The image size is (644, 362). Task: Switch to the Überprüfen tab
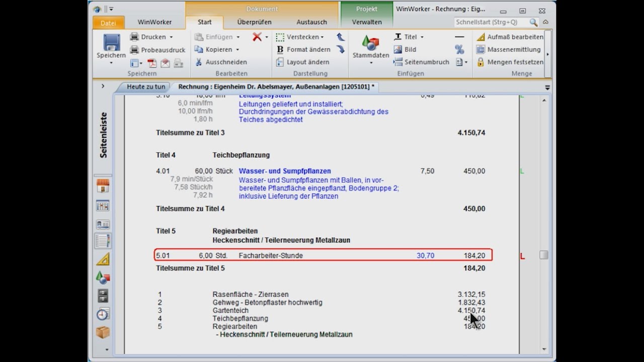pyautogui.click(x=255, y=22)
